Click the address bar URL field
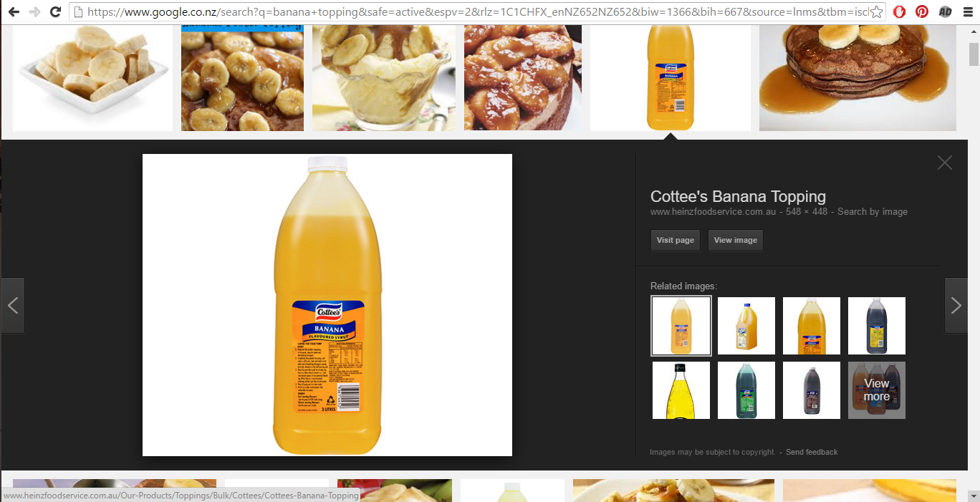The height and width of the screenshot is (502, 980). (478, 11)
